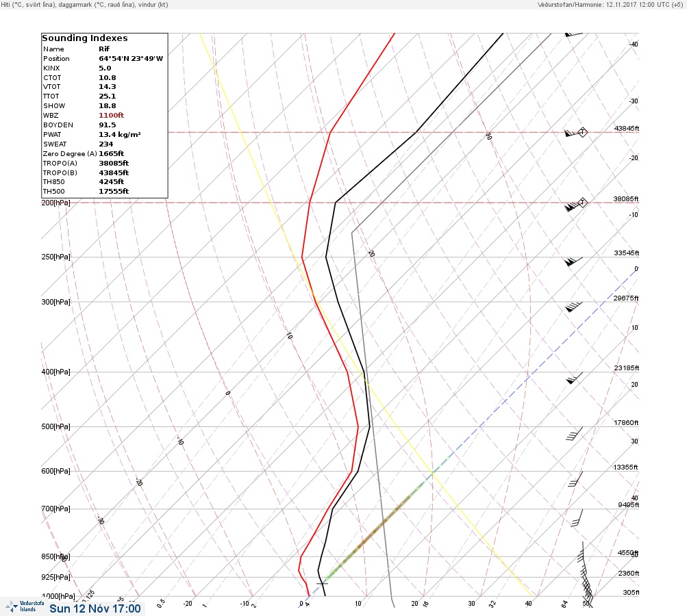Viewport: 687px width, 616px height.
Task: Click the 400[hPa] pressure label
Action: click(x=55, y=372)
